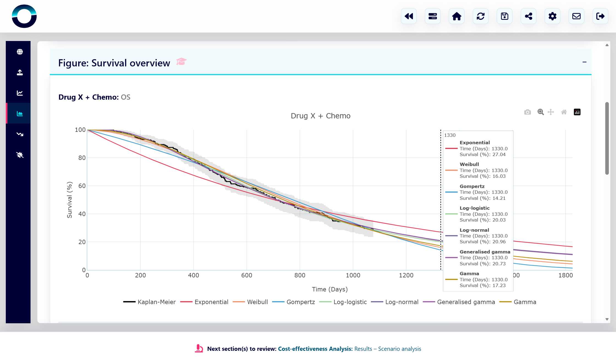Click the Time (Days) axis title

(330, 289)
